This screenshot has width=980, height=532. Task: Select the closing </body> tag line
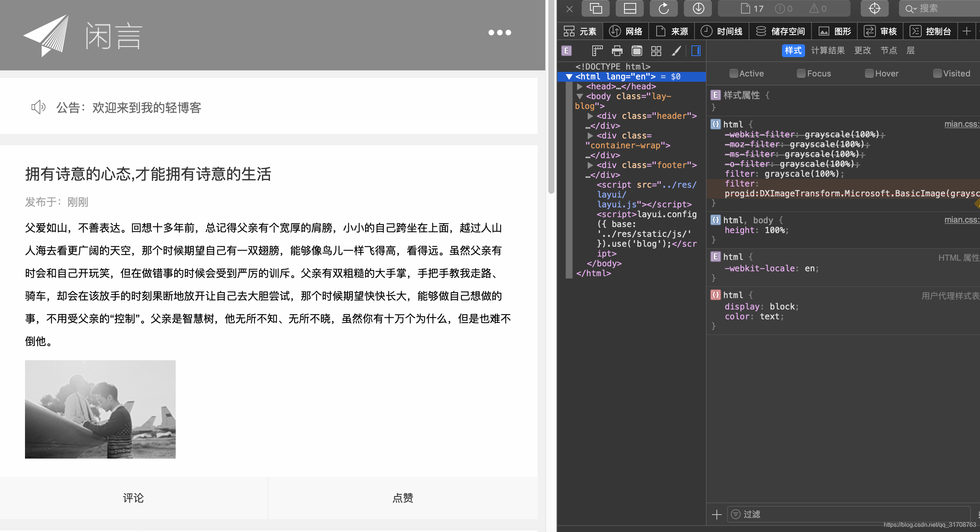tap(604, 263)
